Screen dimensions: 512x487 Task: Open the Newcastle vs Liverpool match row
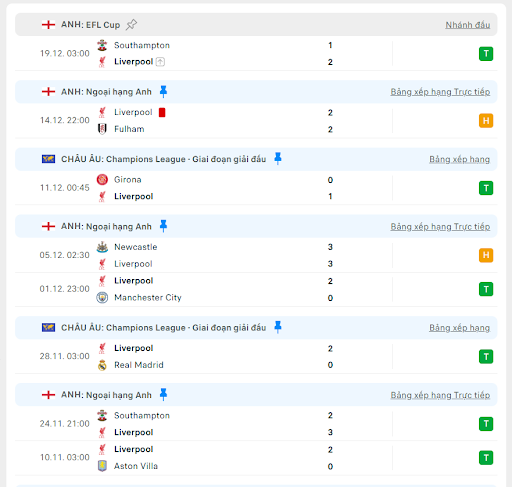pos(256,255)
